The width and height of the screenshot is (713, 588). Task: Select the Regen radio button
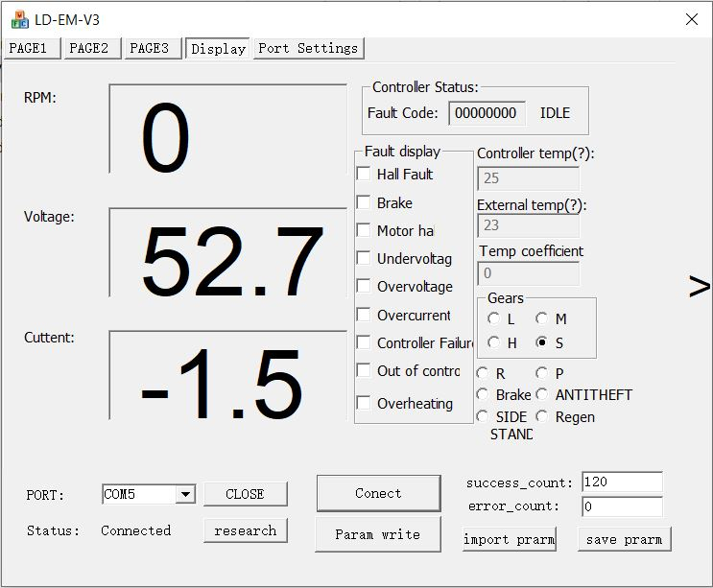click(542, 417)
